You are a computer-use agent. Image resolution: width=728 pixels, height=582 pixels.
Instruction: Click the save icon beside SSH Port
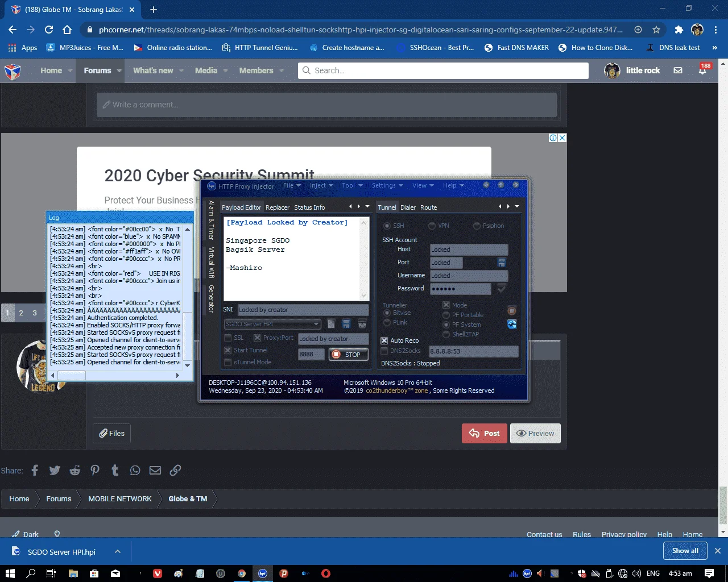pos(502,263)
